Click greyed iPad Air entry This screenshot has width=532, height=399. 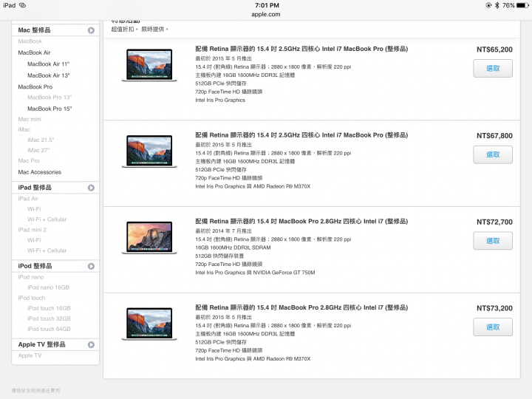28,199
